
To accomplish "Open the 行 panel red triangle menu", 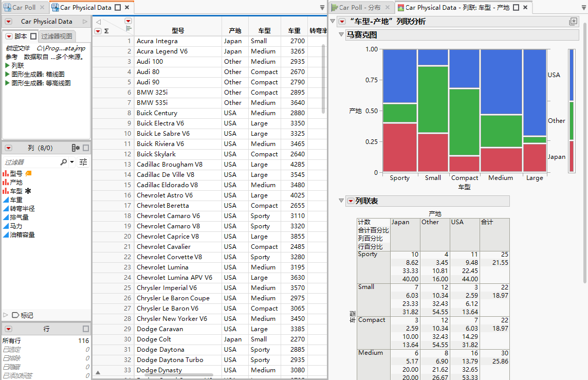I will coord(8,329).
